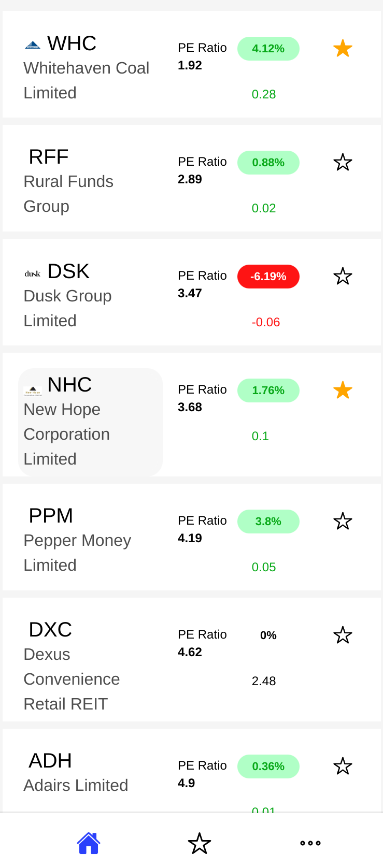383x868 pixels.
Task: Star the DXC Dexus Convenience stock
Action: point(343,635)
